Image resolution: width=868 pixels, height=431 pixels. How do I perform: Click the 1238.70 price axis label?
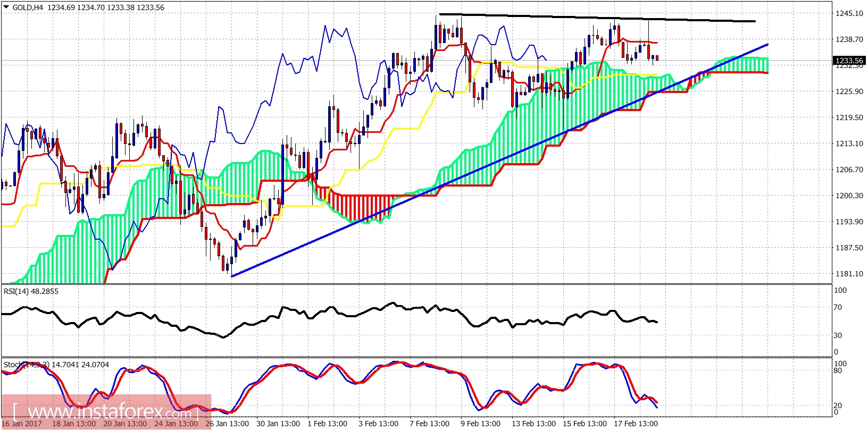click(849, 39)
